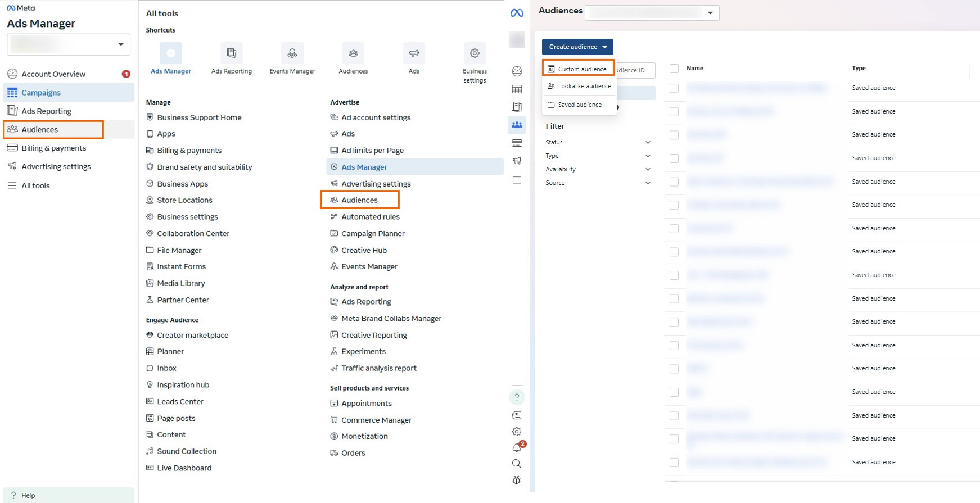This screenshot has height=503, width=980.
Task: Click the Meta logo in the narrow rail
Action: click(x=517, y=13)
